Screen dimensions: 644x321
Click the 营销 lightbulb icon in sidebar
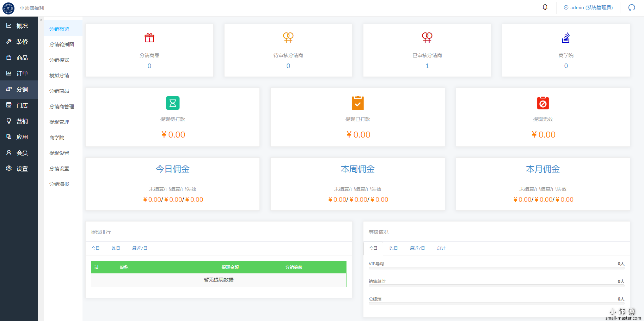[9, 121]
